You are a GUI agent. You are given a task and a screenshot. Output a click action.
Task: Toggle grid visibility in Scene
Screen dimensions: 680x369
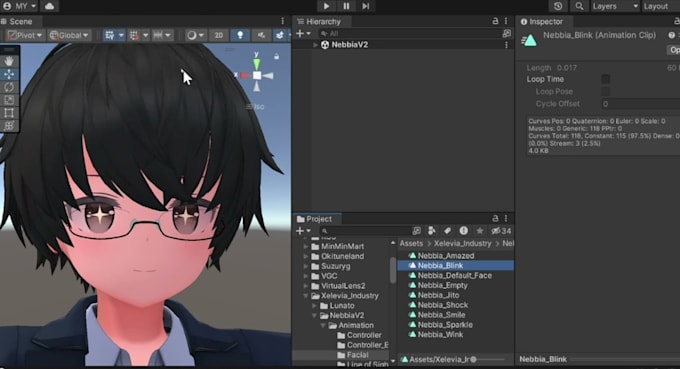click(x=110, y=35)
